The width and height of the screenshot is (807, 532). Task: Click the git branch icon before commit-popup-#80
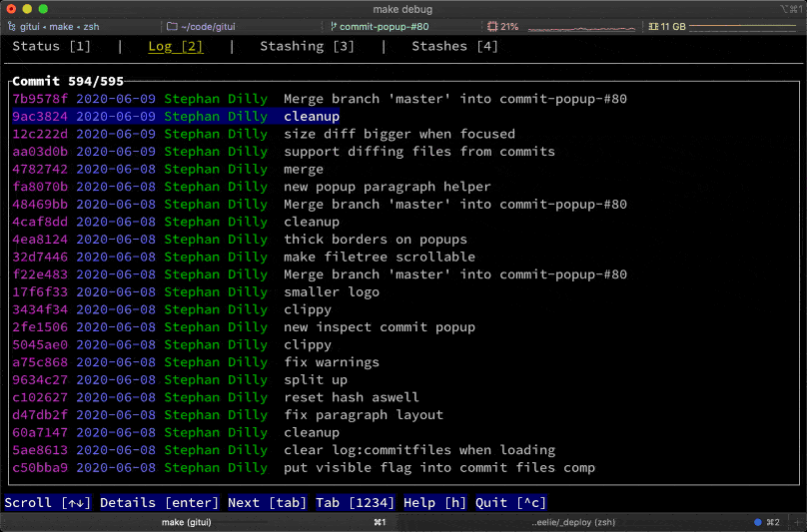click(332, 26)
